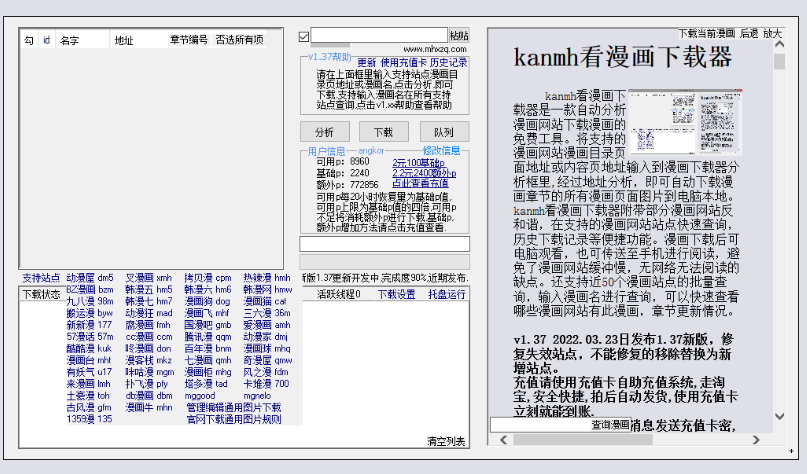Click the kanmh screenshot thumbnail

click(x=670, y=121)
